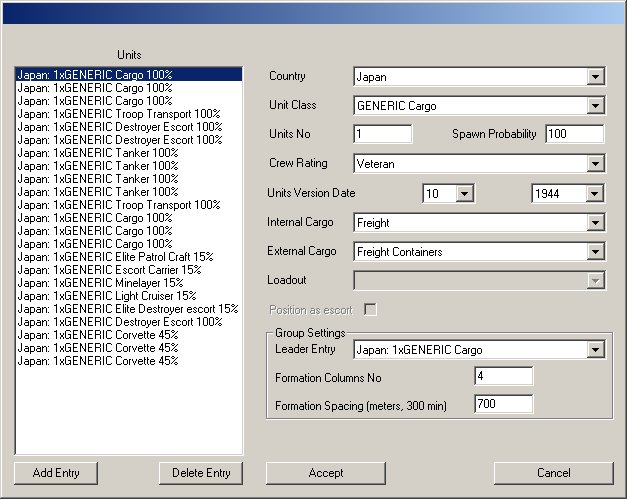Focus the Units No input field
This screenshot has width=627, height=499.
pos(383,134)
